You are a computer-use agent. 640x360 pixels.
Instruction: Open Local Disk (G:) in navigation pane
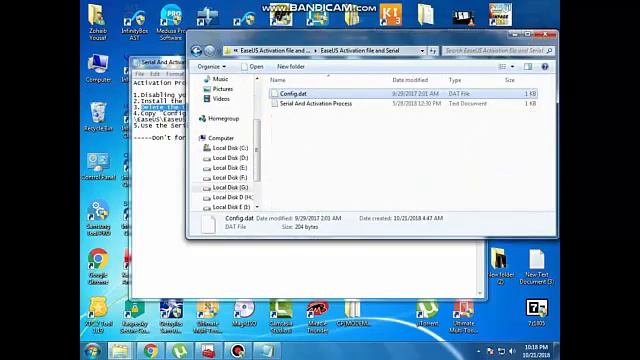coord(226,187)
